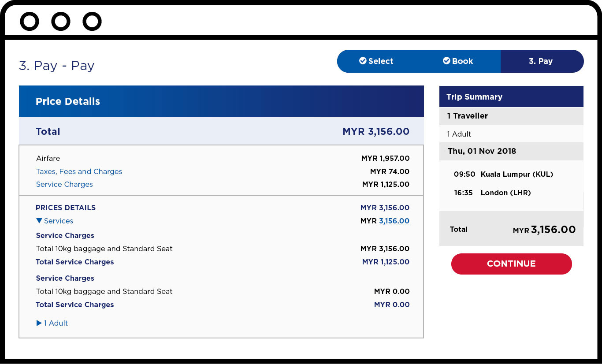Click the middle window control circle
Image resolution: width=602 pixels, height=364 pixels.
pos(61,21)
